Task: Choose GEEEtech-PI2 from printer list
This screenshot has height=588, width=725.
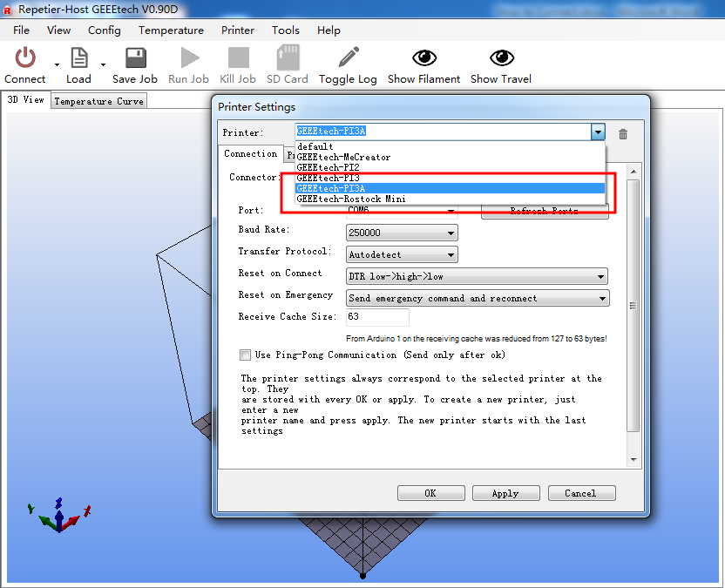Action: tap(450, 167)
